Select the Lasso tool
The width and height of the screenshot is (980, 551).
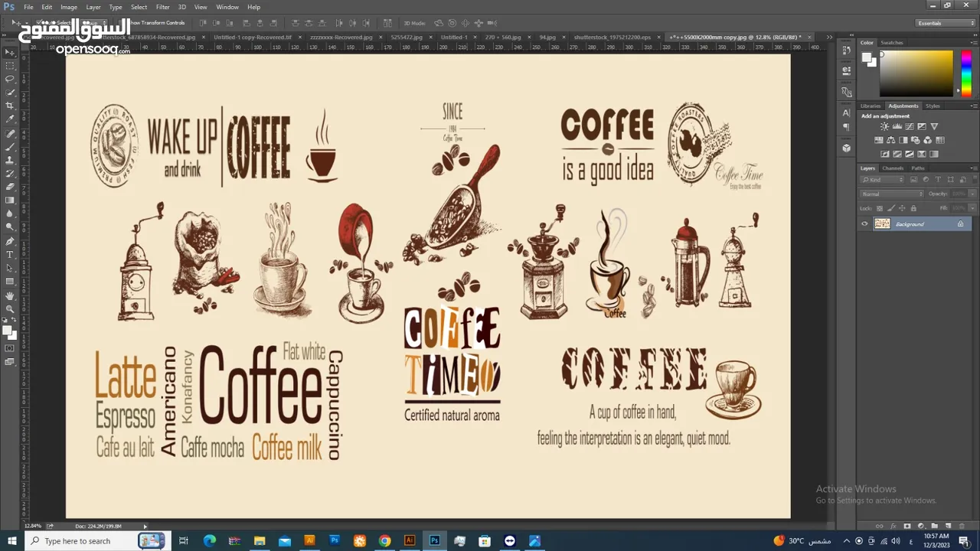pyautogui.click(x=10, y=79)
